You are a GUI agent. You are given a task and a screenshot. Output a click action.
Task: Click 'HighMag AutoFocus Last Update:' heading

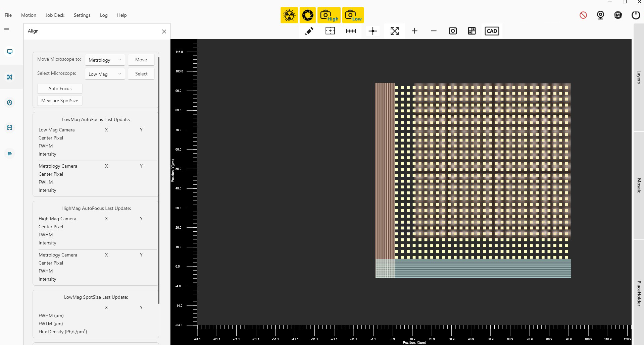96,208
